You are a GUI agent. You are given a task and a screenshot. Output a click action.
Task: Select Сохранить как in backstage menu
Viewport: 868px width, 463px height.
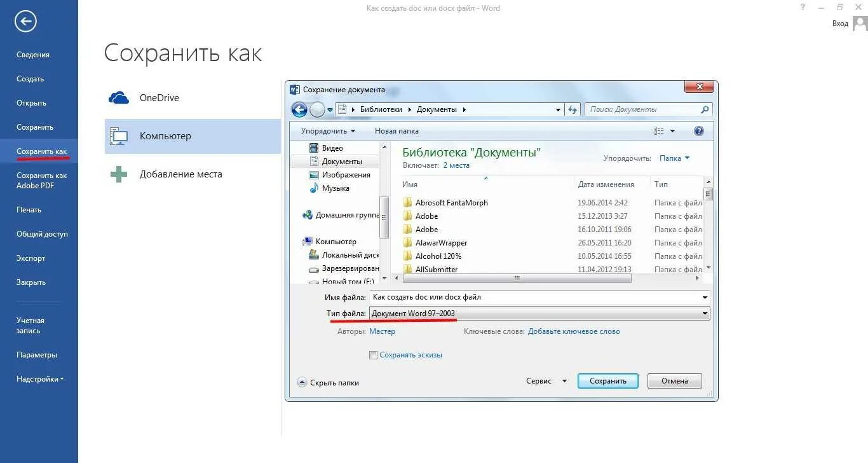[x=41, y=151]
